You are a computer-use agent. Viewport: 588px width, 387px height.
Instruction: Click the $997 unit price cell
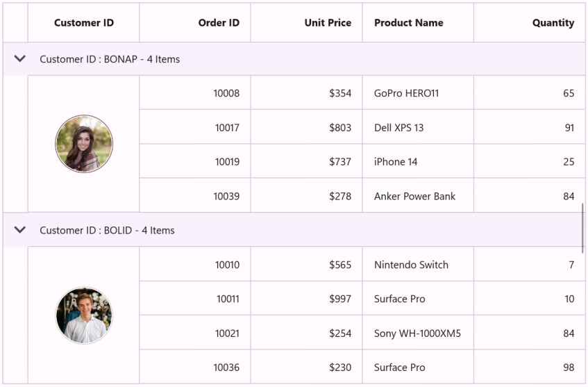pos(340,299)
